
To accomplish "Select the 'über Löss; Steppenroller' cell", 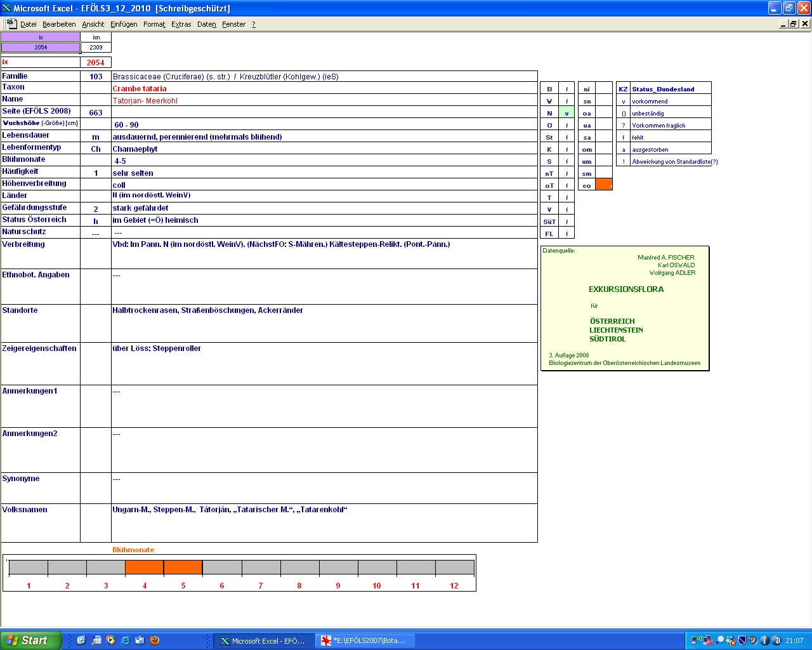I will tap(324, 363).
